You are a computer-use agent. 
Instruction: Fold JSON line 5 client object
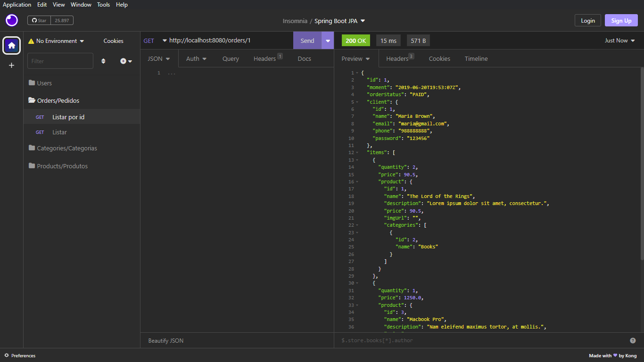click(357, 102)
